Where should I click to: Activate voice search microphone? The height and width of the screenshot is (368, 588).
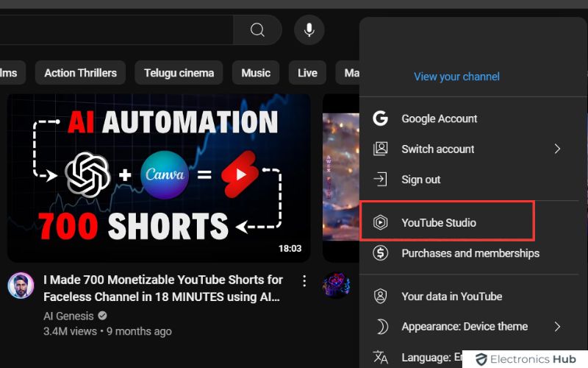coord(309,29)
